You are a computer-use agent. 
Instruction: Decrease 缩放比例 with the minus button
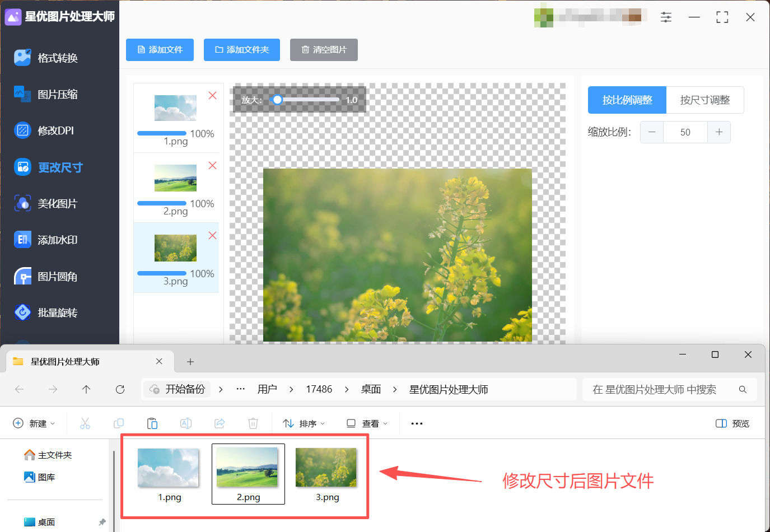pos(652,132)
